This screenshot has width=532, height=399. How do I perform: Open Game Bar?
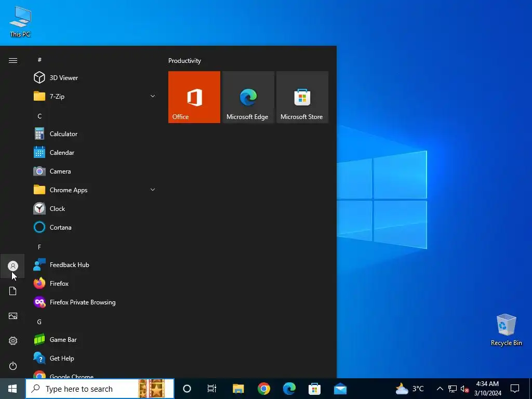tap(95, 339)
